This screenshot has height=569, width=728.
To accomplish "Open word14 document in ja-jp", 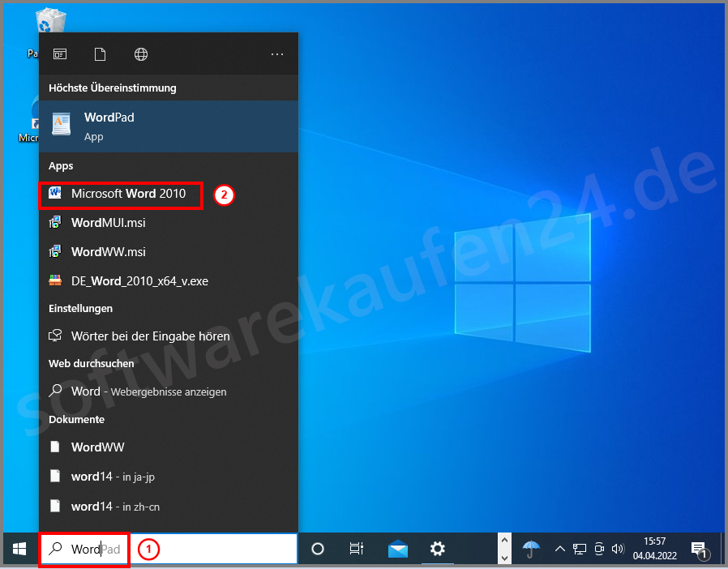I will pos(169,477).
